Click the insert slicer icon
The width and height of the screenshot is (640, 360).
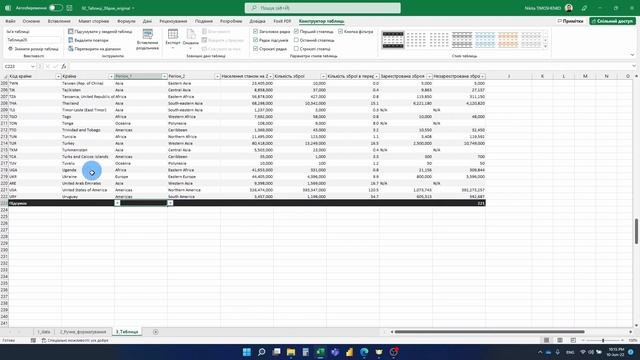[x=147, y=34]
